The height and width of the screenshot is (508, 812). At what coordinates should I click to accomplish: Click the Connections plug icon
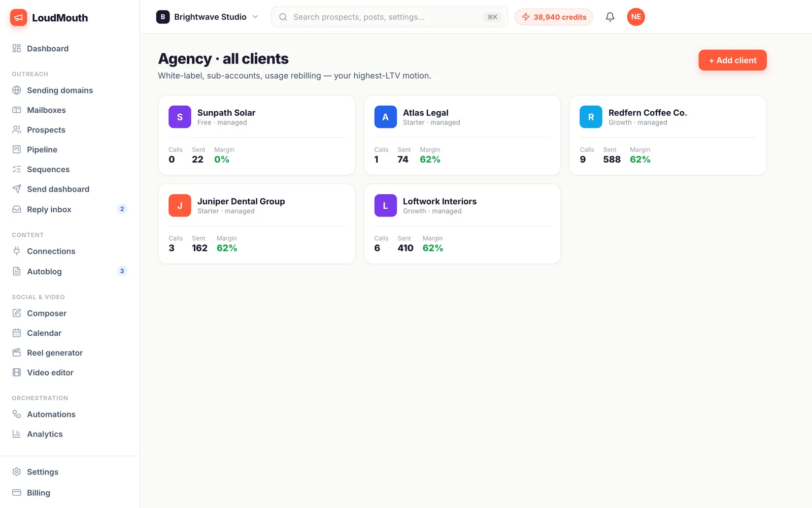17,251
